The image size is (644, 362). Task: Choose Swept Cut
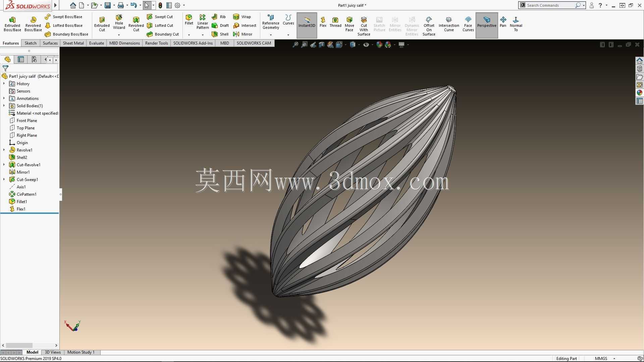(x=160, y=17)
